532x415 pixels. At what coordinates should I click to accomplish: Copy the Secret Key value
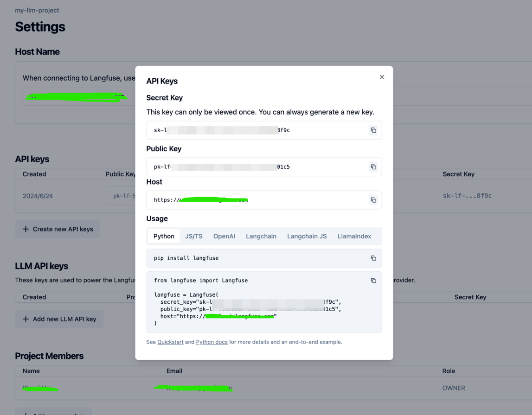pyautogui.click(x=373, y=130)
